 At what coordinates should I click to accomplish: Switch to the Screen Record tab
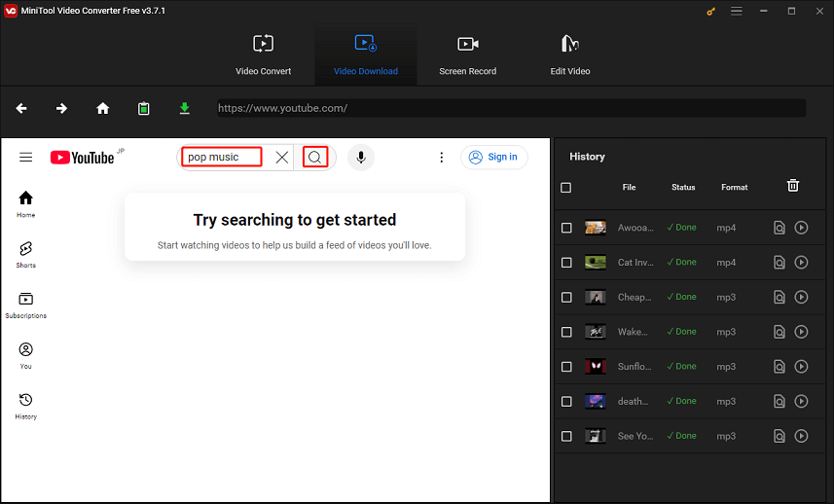pyautogui.click(x=468, y=55)
